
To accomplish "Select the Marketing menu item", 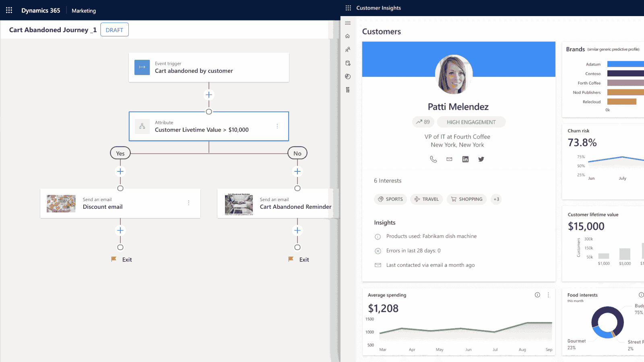I will click(84, 11).
